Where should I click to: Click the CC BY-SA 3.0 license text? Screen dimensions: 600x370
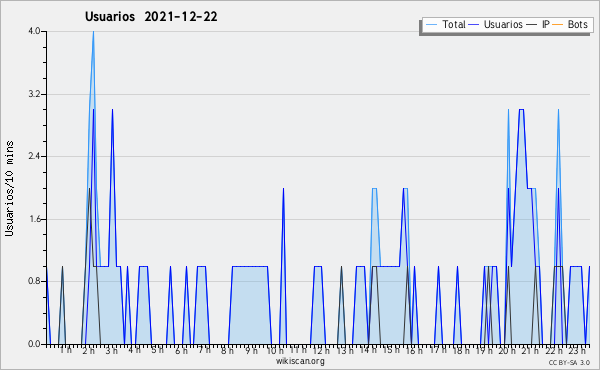[569, 362]
